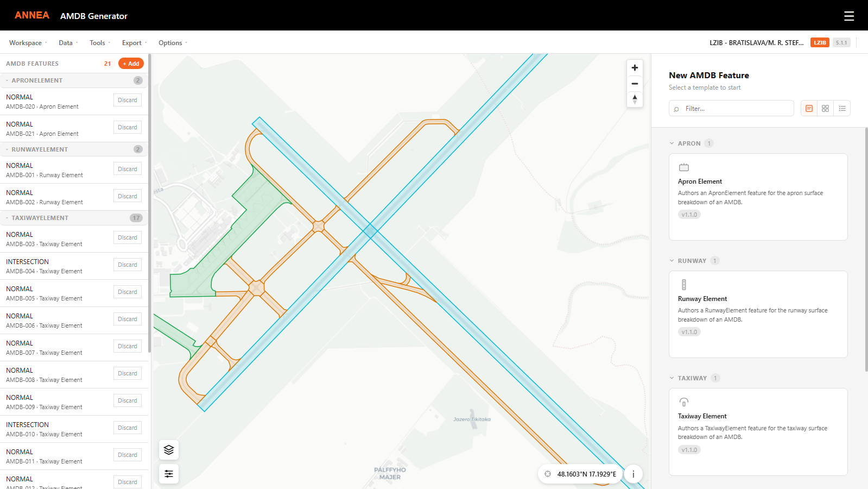
Task: Switch templates to card view
Action: point(809,109)
